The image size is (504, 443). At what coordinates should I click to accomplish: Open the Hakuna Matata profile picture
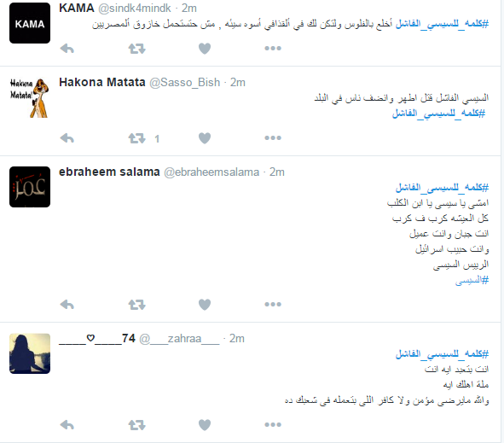pyautogui.click(x=30, y=97)
